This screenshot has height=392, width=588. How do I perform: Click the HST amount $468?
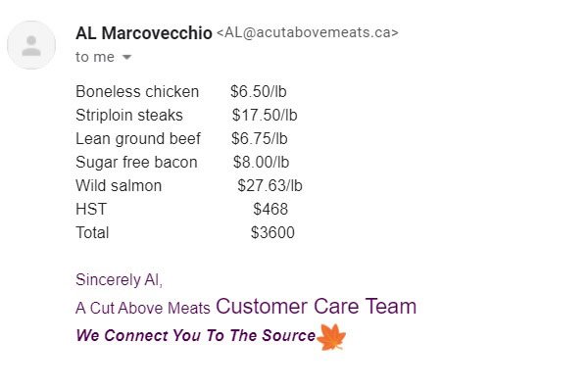point(270,210)
